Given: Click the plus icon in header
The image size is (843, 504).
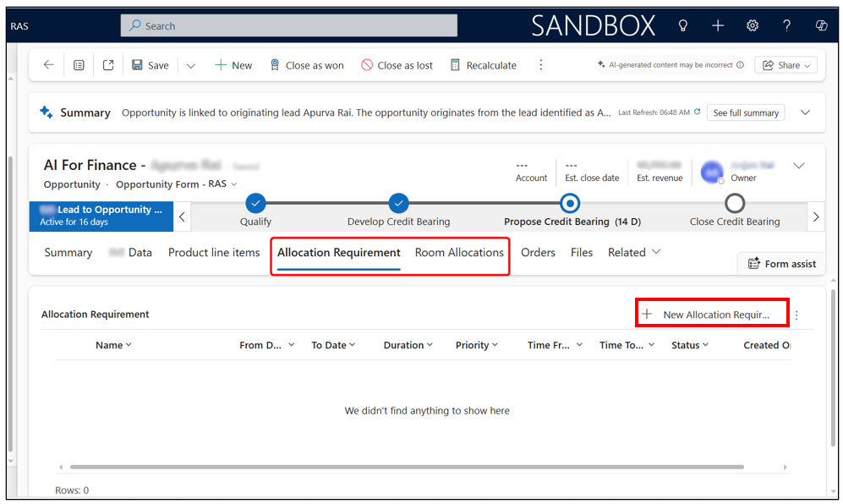Looking at the screenshot, I should tap(718, 26).
